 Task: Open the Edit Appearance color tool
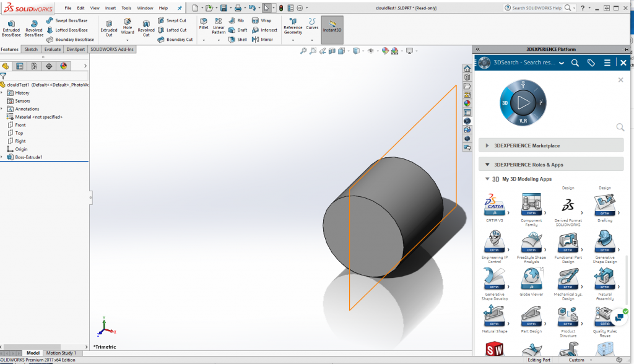click(386, 51)
